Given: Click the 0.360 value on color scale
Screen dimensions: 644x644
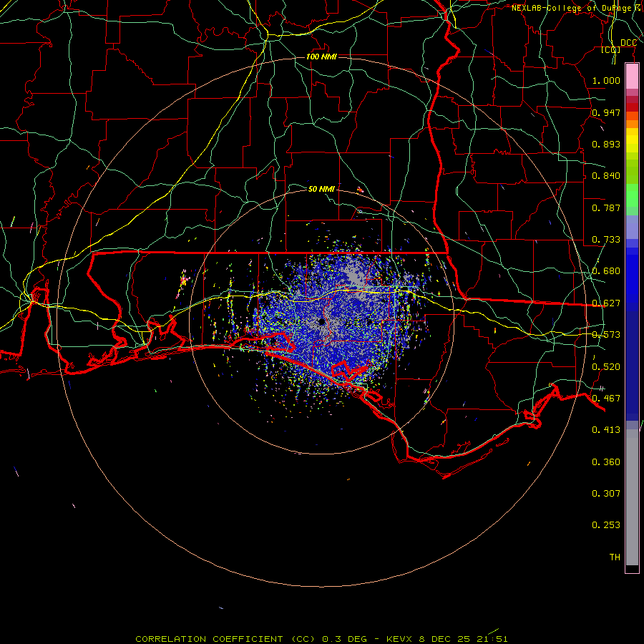Looking at the screenshot, I should 606,462.
